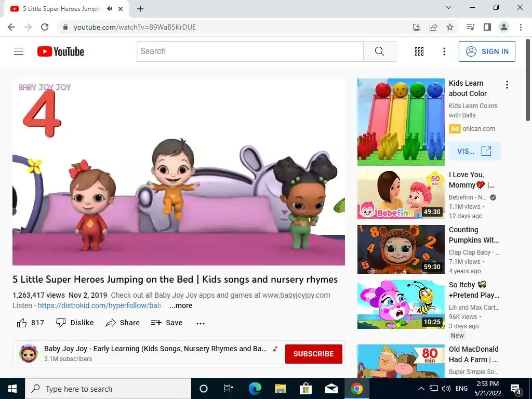Show hidden system tray icons
Image resolution: width=532 pixels, height=399 pixels.
pyautogui.click(x=421, y=389)
